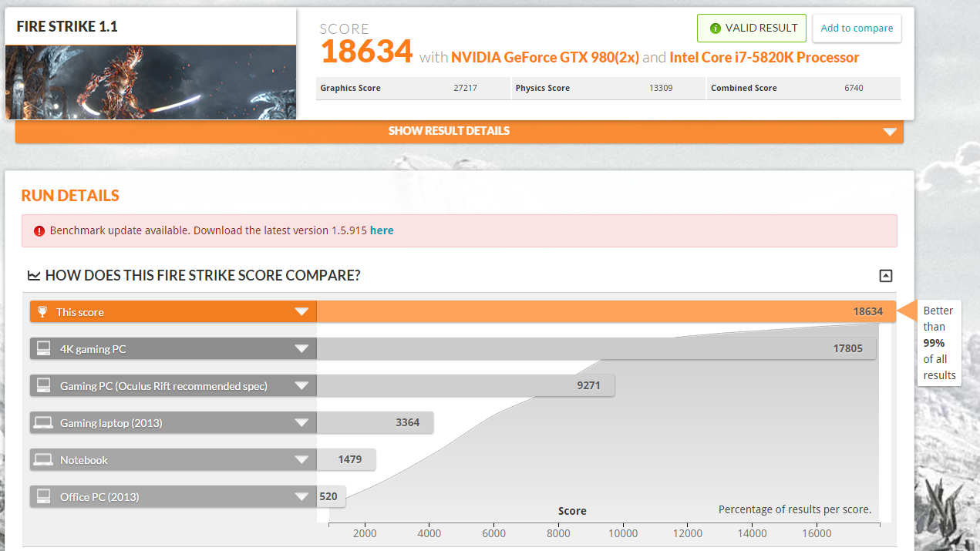Click the monitor icon on Office PC (2013) row
This screenshot has height=551, width=980.
[42, 496]
